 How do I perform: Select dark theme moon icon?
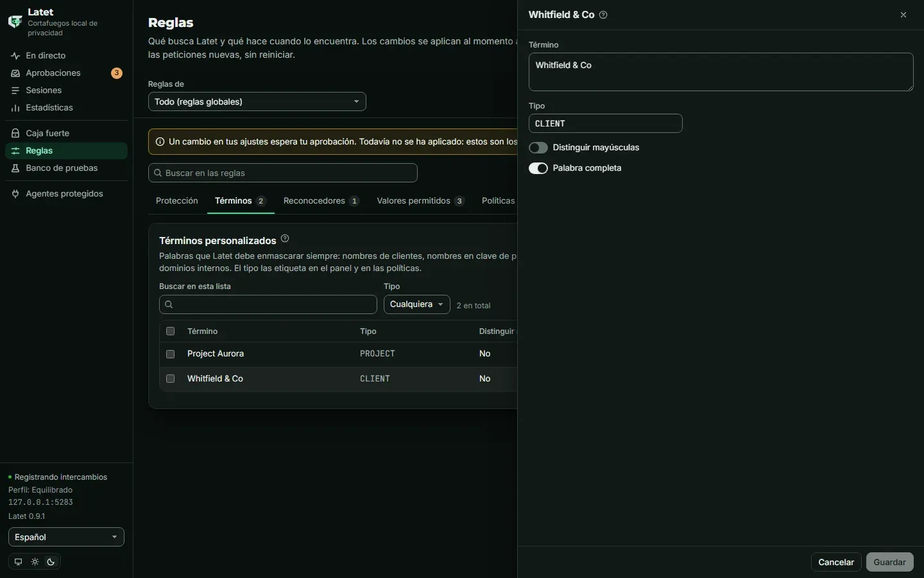(x=51, y=562)
